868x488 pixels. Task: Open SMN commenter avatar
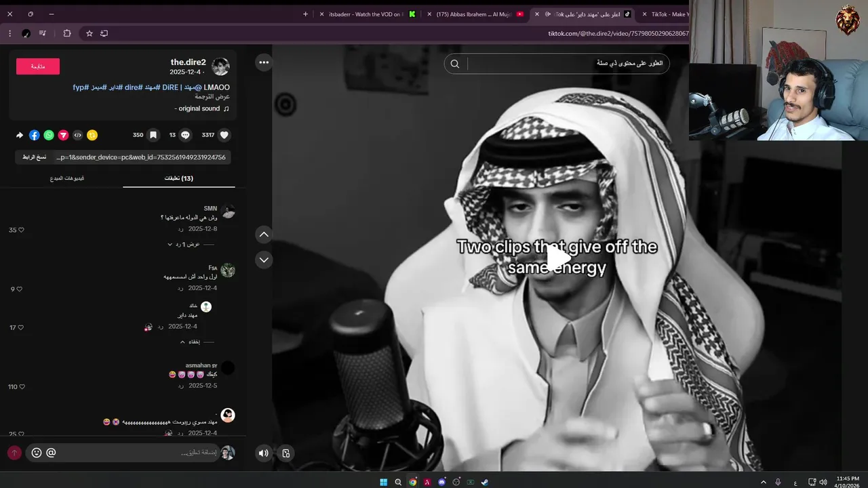(x=228, y=211)
